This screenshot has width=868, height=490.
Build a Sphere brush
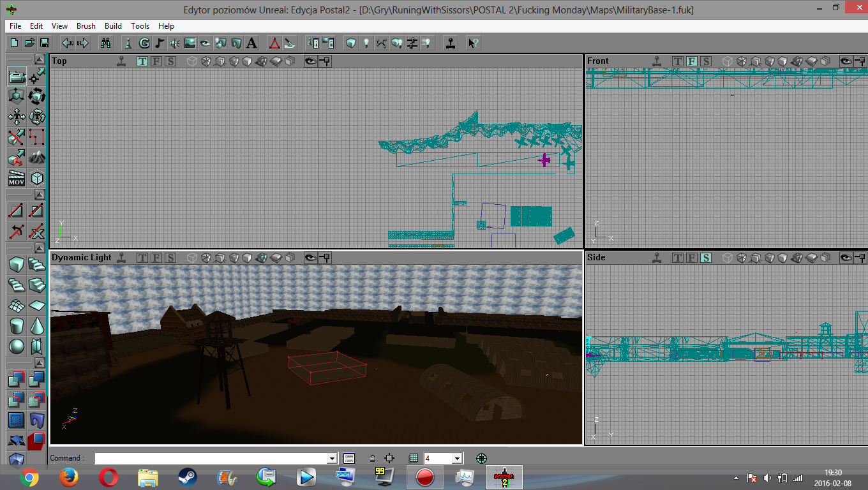[x=17, y=346]
